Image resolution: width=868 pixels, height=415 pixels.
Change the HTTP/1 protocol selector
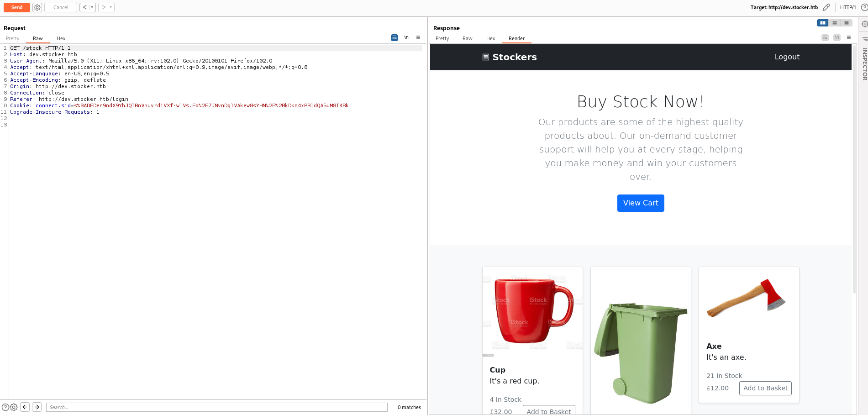pos(848,7)
